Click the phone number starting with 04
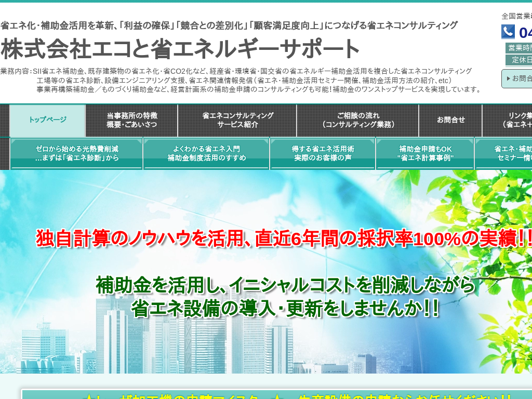The width and height of the screenshot is (532, 399). click(525, 33)
